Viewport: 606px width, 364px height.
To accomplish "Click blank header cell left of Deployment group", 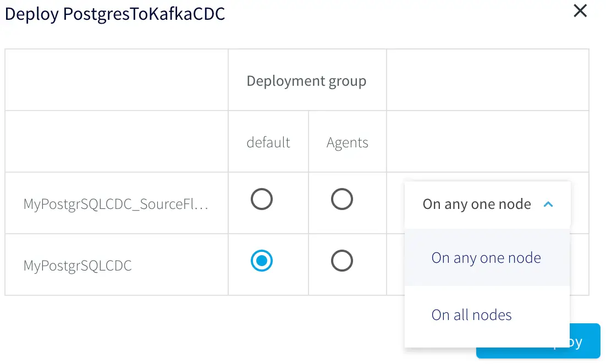I will (117, 80).
